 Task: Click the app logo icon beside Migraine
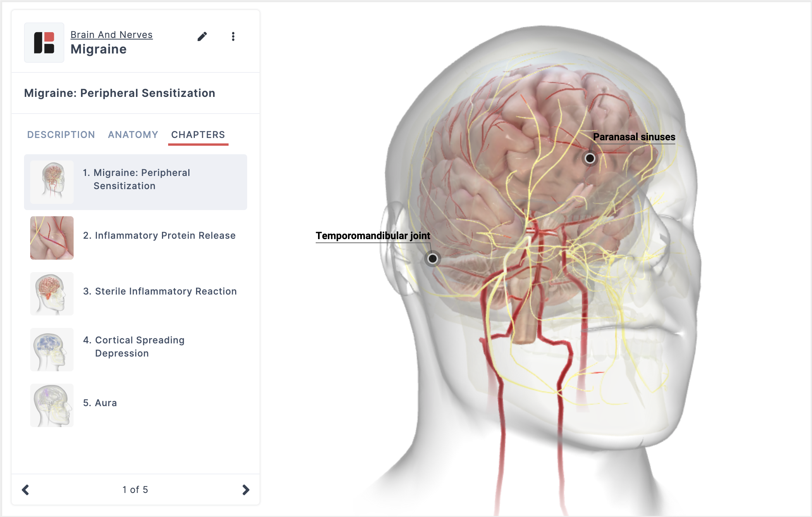click(44, 43)
